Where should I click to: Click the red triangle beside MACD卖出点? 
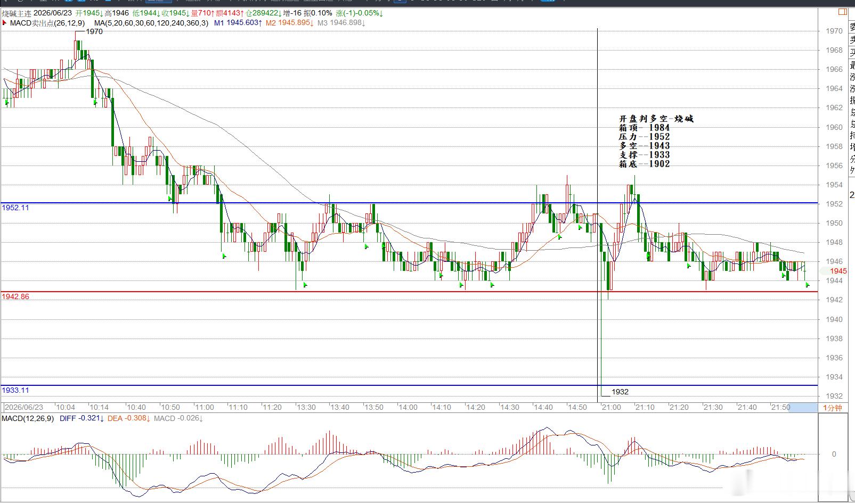(x=5, y=23)
